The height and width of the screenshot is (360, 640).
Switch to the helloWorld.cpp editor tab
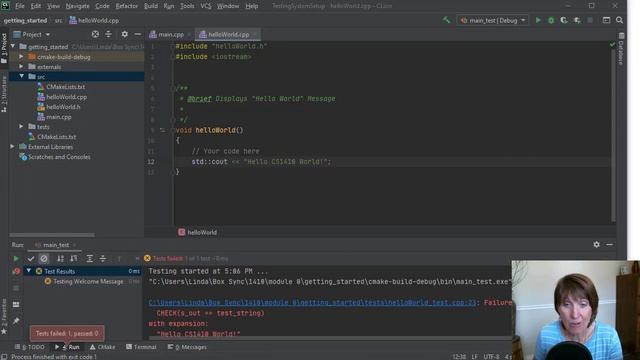tap(228, 35)
